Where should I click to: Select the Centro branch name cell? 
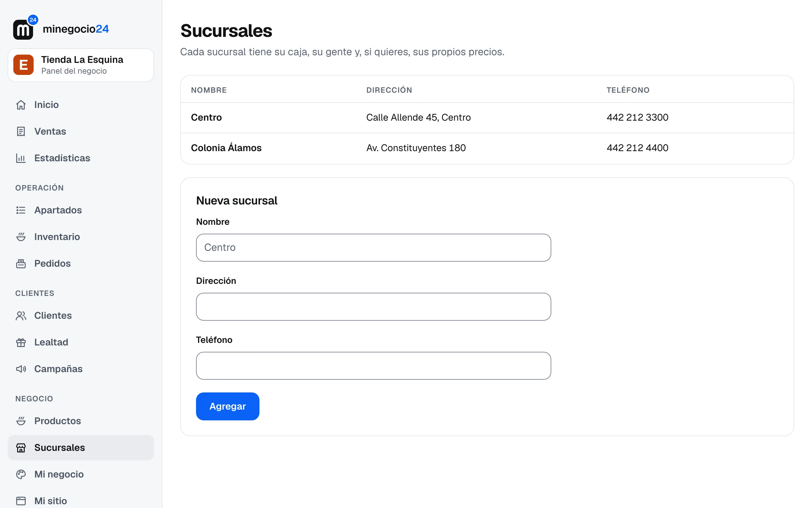[x=206, y=117]
